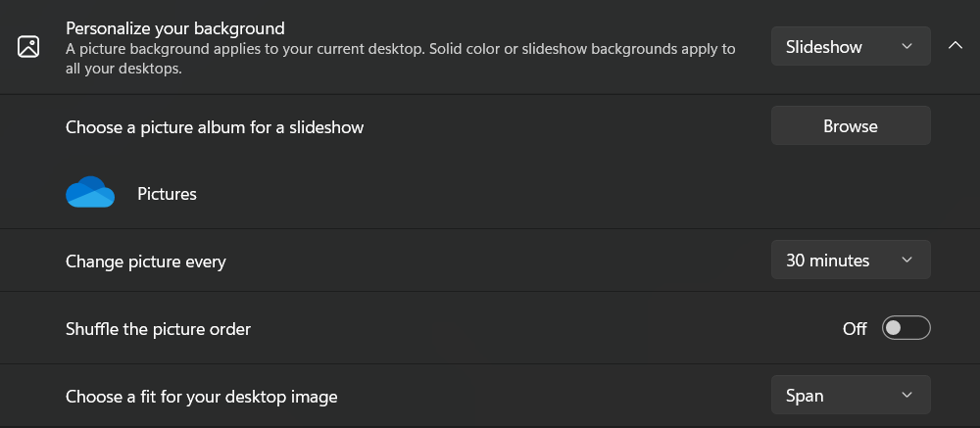This screenshot has width=980, height=428.
Task: Click the Shuffle the picture order label
Action: [158, 329]
